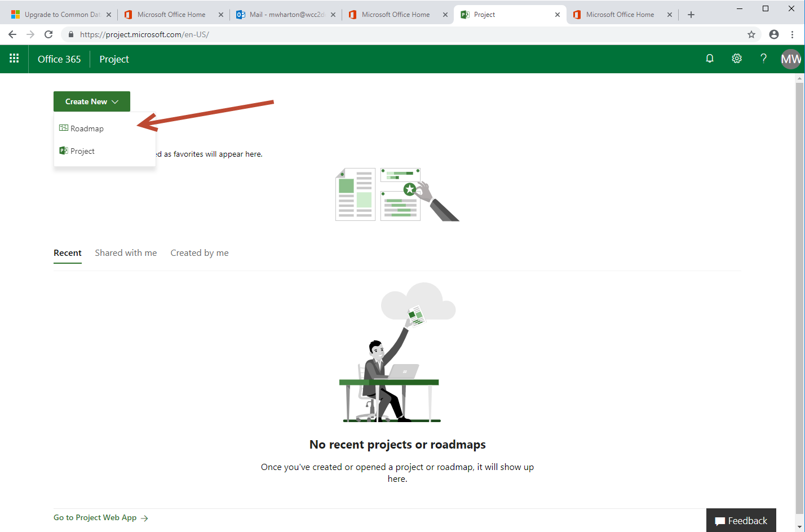Image resolution: width=805 pixels, height=532 pixels.
Task: Switch to Created by me tab
Action: (200, 253)
